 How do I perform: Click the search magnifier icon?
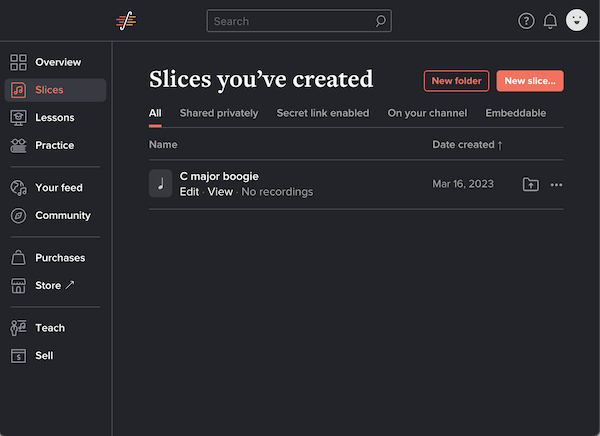click(x=380, y=21)
